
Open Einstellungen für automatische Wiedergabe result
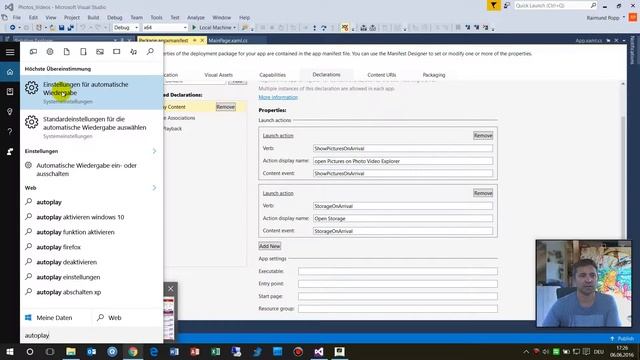click(92, 93)
